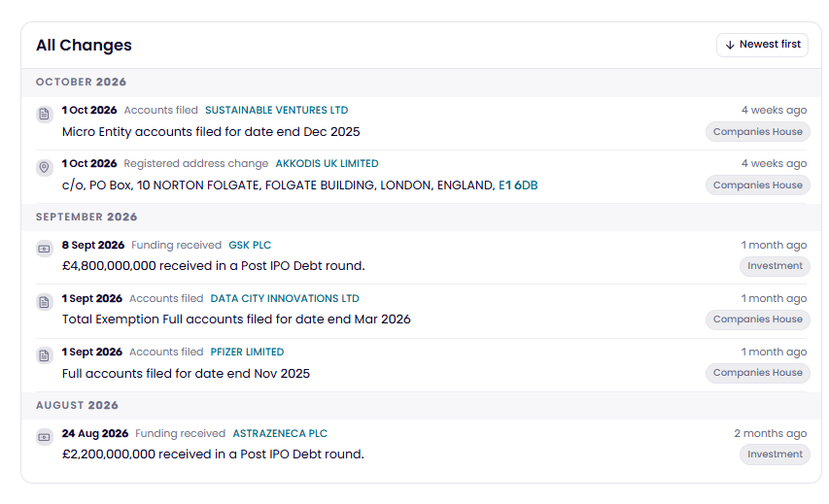Click document icon beside Data City Innovations
829x504 pixels.
(x=45, y=302)
